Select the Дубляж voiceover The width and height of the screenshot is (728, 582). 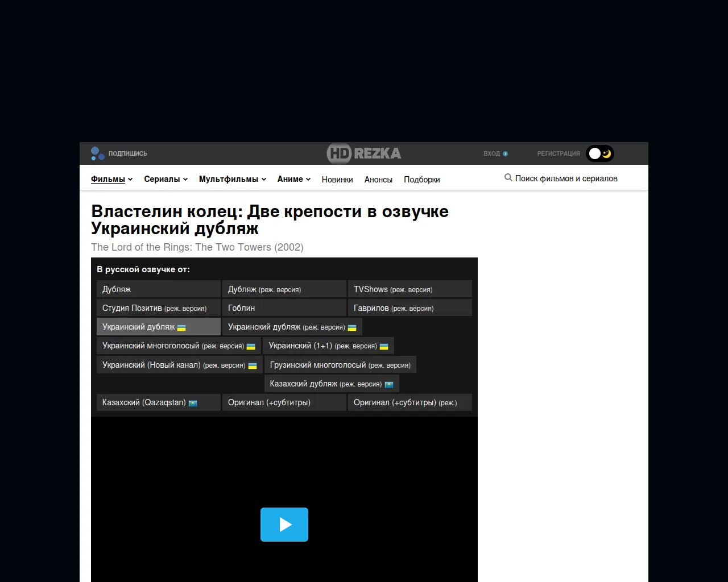159,289
